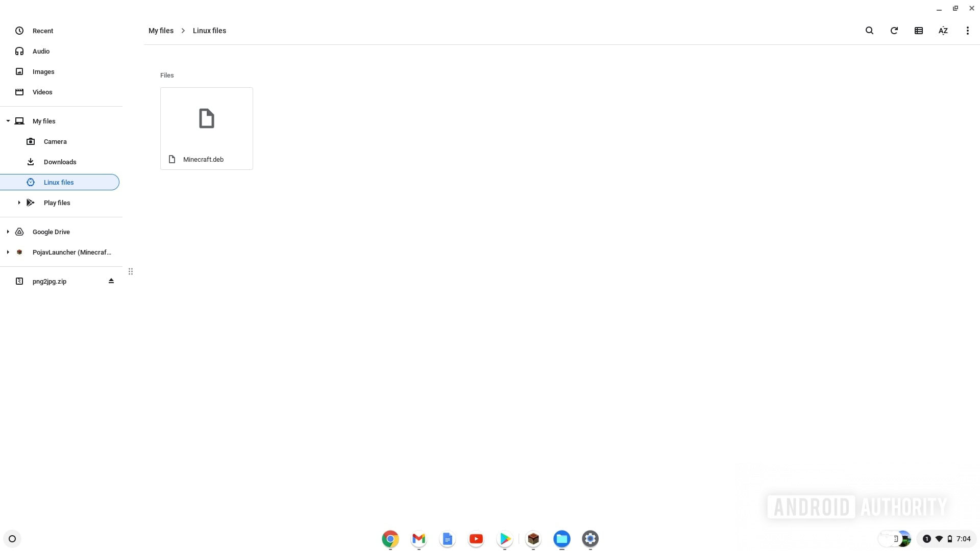Click the Downloads folder in sidebar
The height and width of the screenshot is (551, 980).
tap(60, 161)
